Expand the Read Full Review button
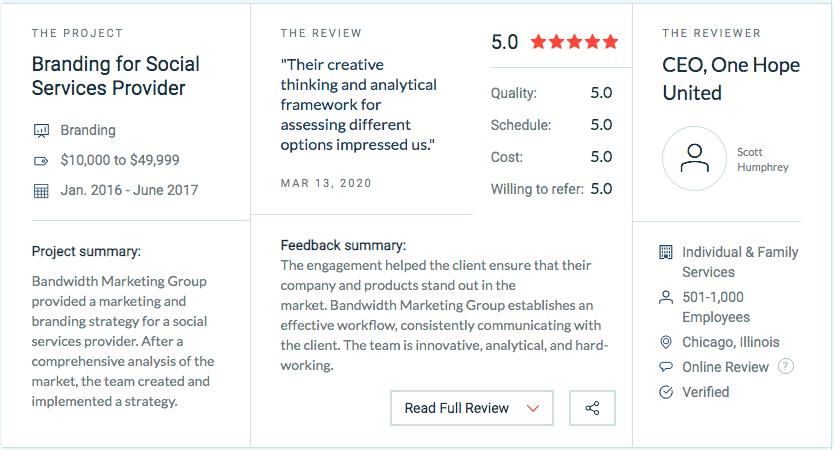The width and height of the screenshot is (834, 450). (472, 408)
